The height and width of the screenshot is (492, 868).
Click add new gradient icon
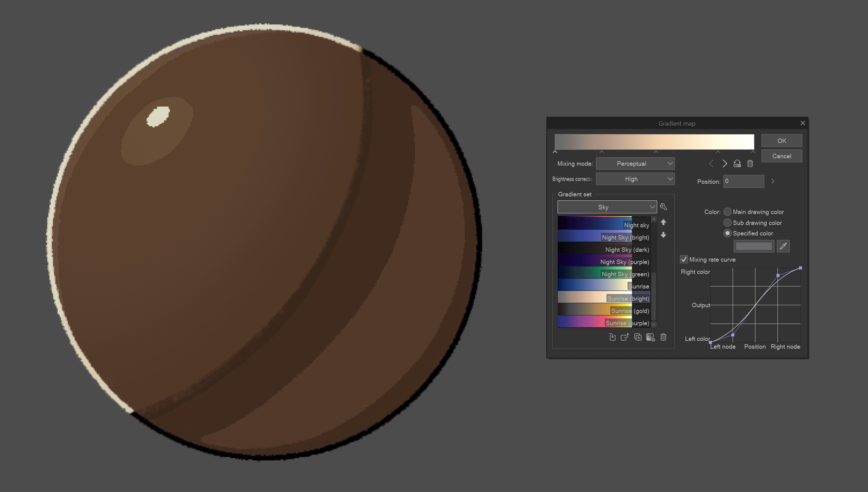[650, 337]
